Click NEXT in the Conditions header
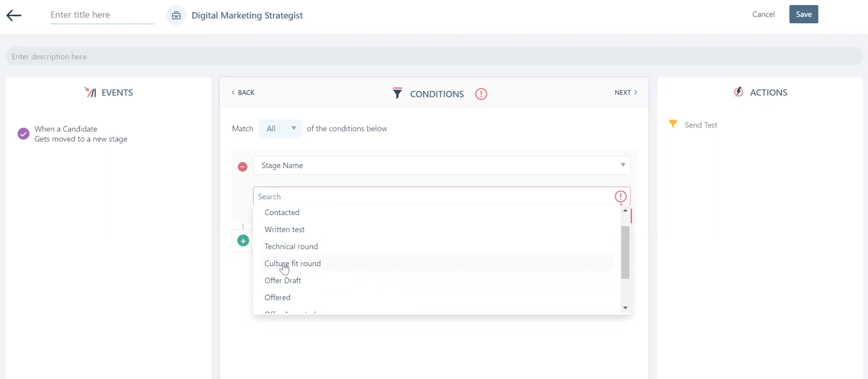Viewport: 868px width, 379px height. click(626, 92)
